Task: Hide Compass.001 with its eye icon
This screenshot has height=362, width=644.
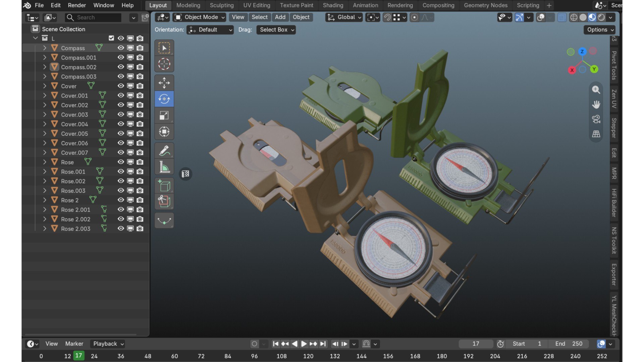Action: (x=121, y=57)
